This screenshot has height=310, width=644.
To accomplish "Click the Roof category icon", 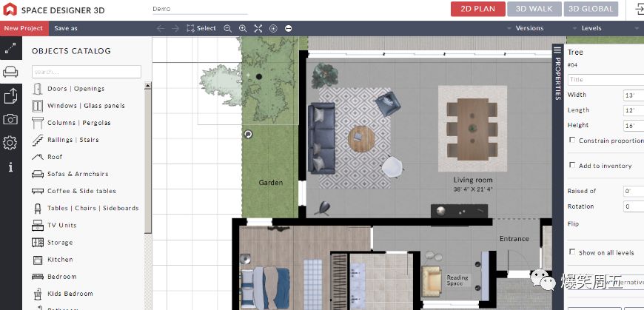I will (38, 157).
